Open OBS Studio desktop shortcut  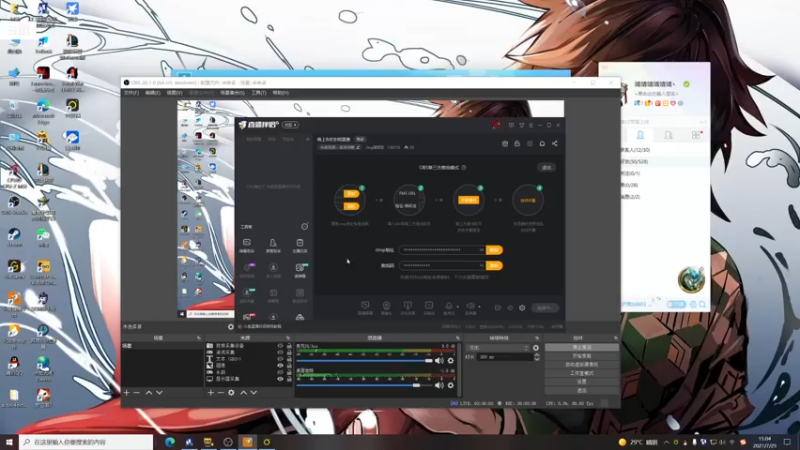(x=14, y=205)
